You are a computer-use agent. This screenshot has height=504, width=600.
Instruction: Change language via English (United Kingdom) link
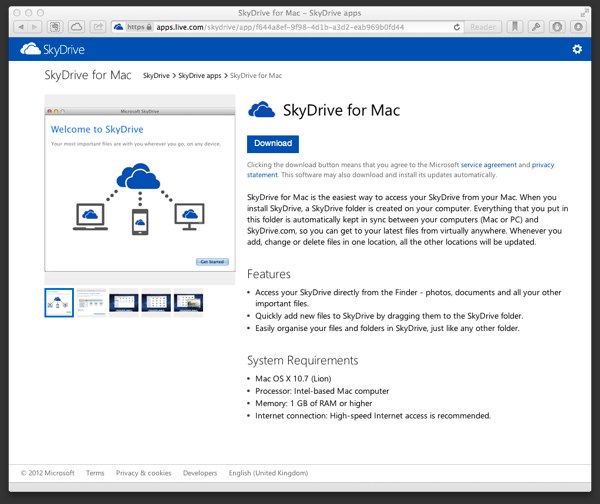pos(268,473)
